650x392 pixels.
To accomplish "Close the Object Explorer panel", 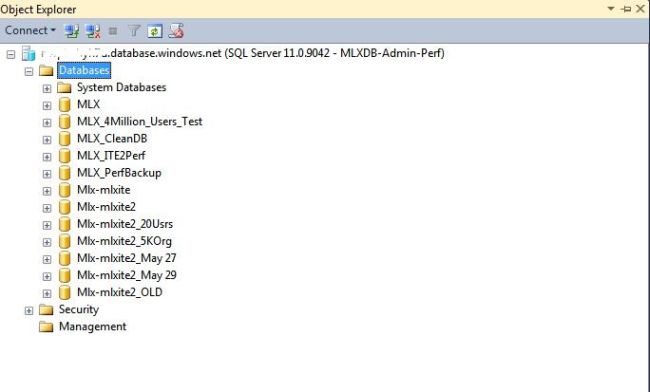I will coord(640,9).
